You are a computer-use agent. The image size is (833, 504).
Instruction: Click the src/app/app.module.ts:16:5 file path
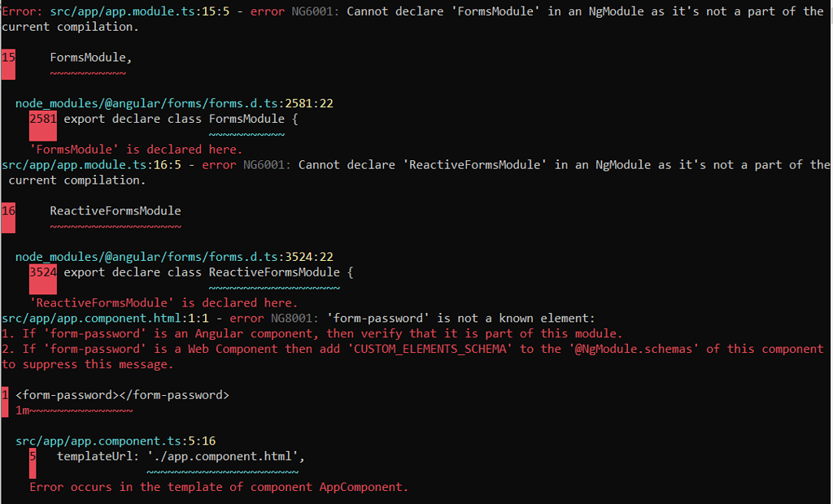(91, 165)
